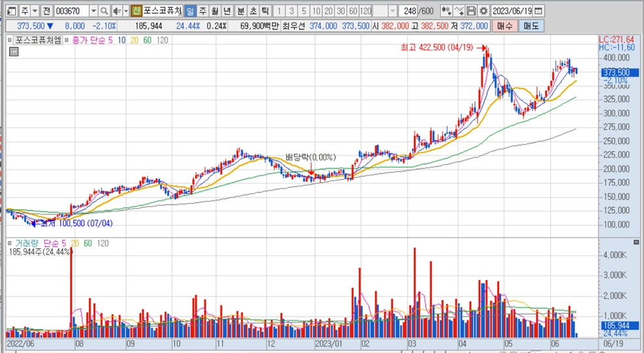
Task: Select the 틱 tick chart tab
Action: (265, 11)
